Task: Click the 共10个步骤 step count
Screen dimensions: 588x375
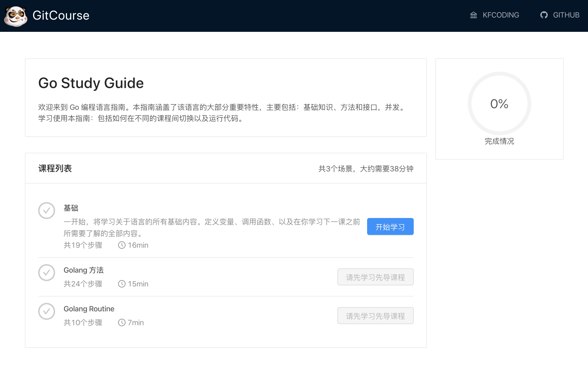Action: pyautogui.click(x=83, y=322)
